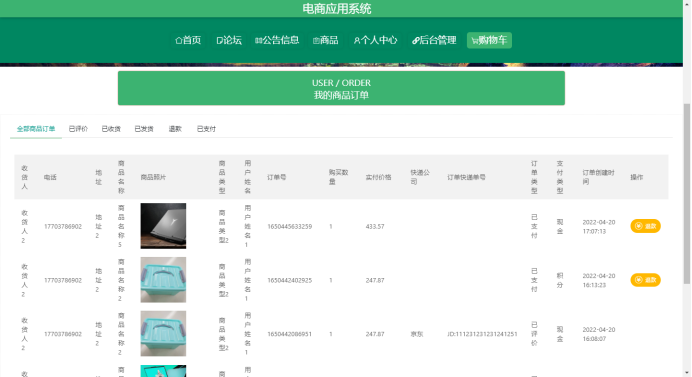Click the 操作 column header

[x=636, y=177]
